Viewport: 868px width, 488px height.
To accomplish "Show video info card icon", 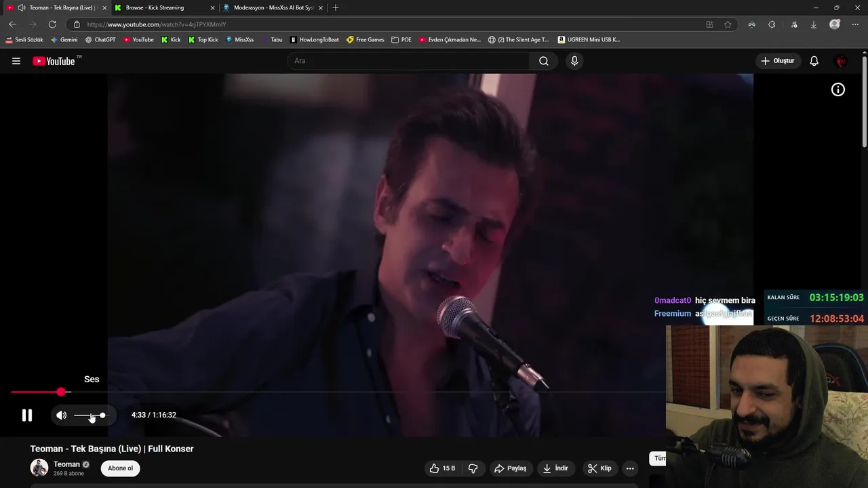I will pyautogui.click(x=838, y=89).
